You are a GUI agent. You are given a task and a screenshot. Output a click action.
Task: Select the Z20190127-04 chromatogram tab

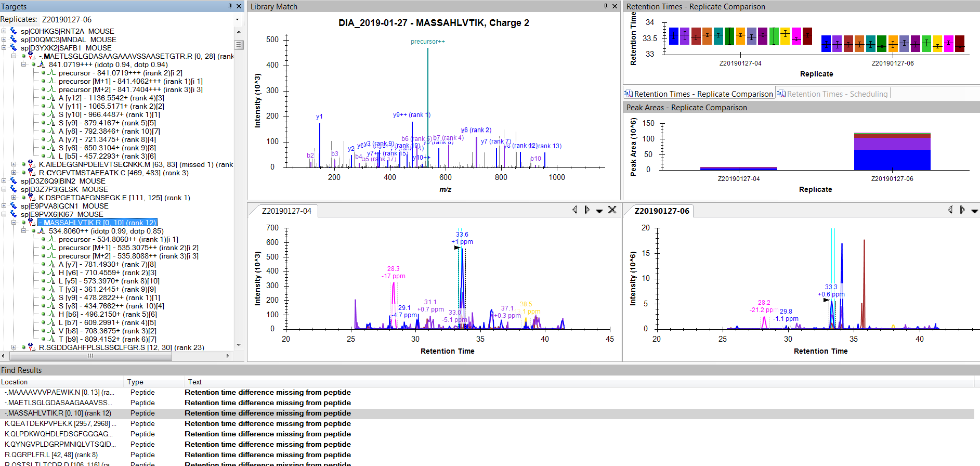click(286, 211)
